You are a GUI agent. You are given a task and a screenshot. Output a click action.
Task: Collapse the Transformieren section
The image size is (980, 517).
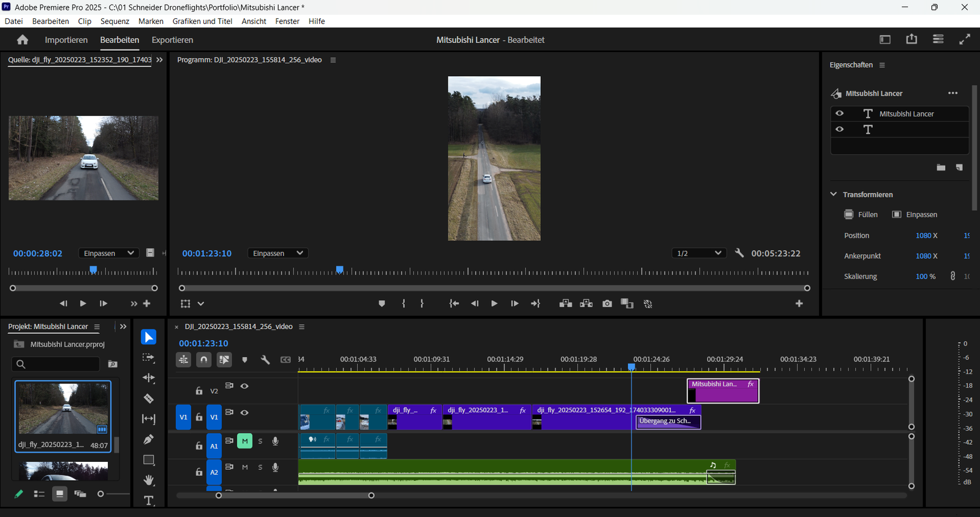click(834, 194)
